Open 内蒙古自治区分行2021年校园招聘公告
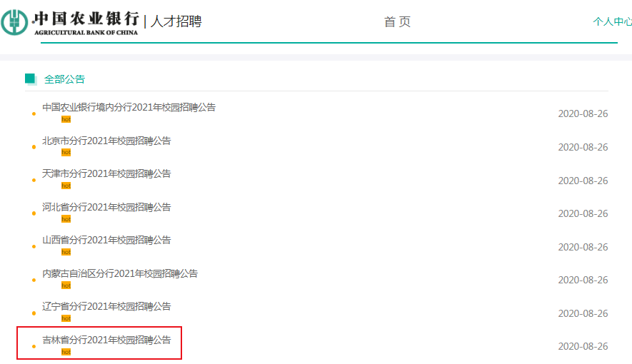The image size is (632, 364). click(x=120, y=273)
